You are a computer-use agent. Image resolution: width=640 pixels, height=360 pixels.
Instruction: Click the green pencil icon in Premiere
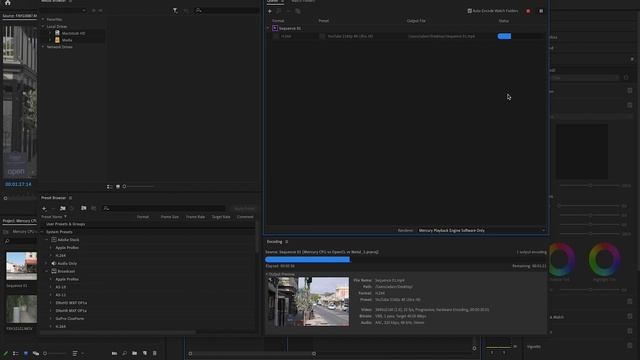(5, 353)
